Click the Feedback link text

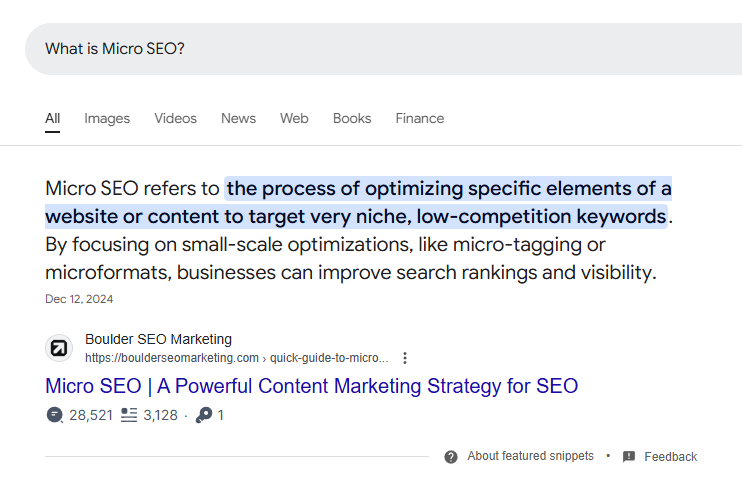[671, 457]
